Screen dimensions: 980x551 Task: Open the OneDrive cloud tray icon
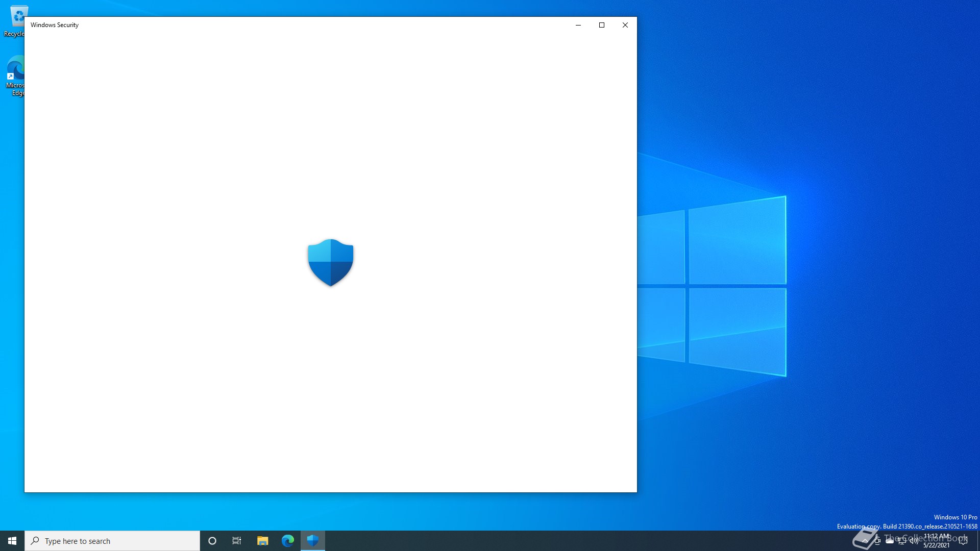coord(889,541)
